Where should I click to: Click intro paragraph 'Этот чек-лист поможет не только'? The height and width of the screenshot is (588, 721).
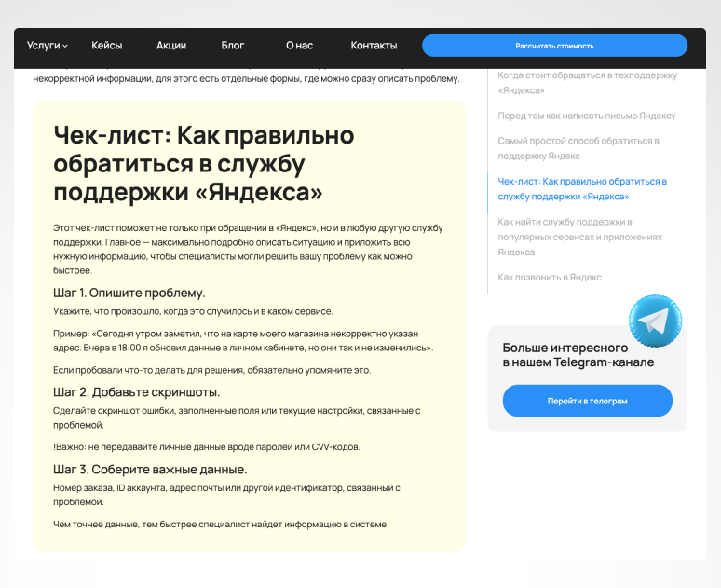click(x=249, y=249)
